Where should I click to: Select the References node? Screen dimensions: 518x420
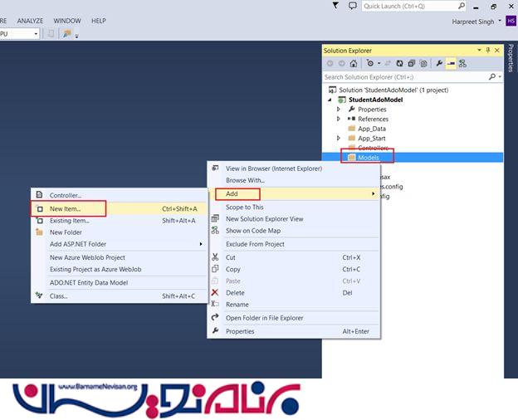pos(373,119)
